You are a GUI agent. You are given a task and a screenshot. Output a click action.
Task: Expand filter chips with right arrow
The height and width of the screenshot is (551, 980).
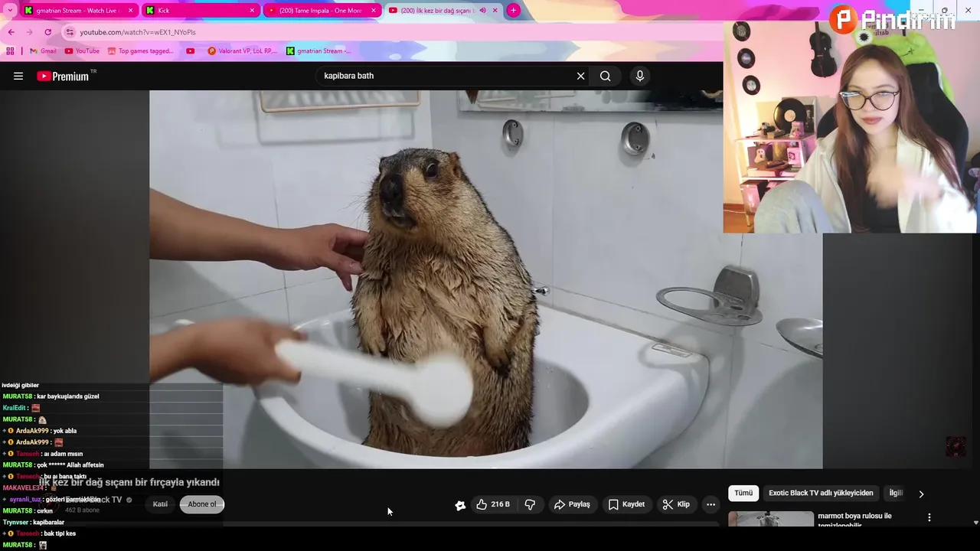pyautogui.click(x=921, y=494)
